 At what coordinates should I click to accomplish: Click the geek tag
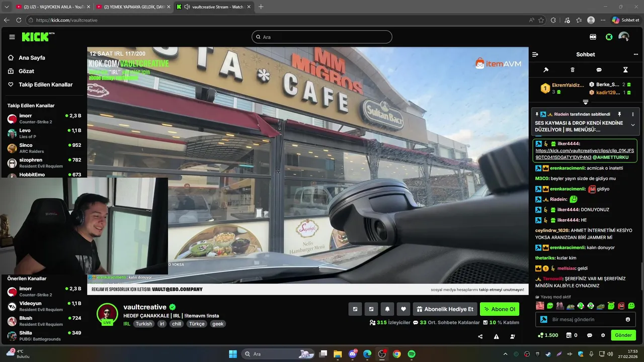click(218, 324)
